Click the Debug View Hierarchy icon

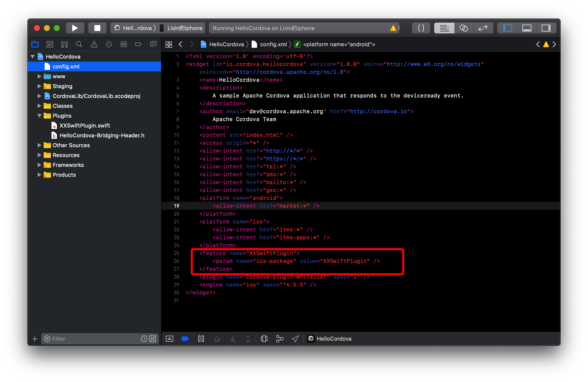264,339
